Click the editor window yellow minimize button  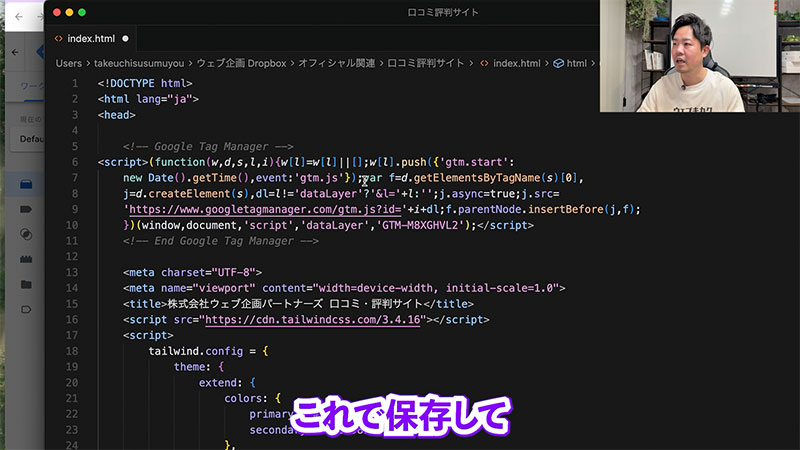(x=69, y=12)
